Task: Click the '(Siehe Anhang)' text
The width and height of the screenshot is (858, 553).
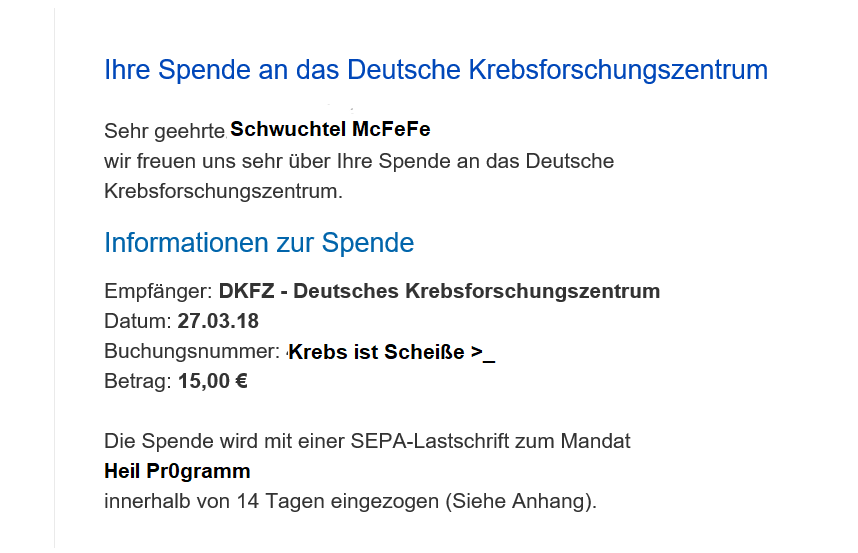Action: point(520,501)
